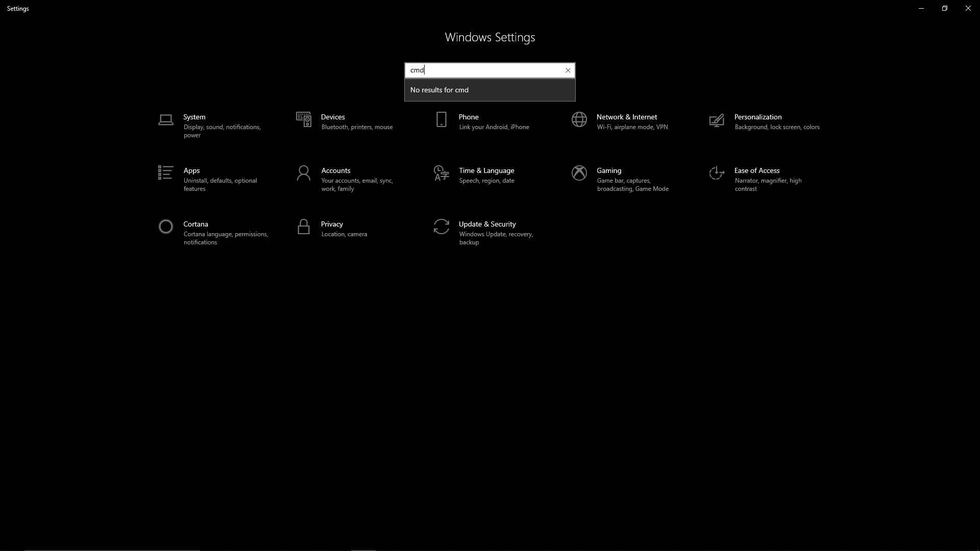Open the Network & Internet globe icon

579,119
